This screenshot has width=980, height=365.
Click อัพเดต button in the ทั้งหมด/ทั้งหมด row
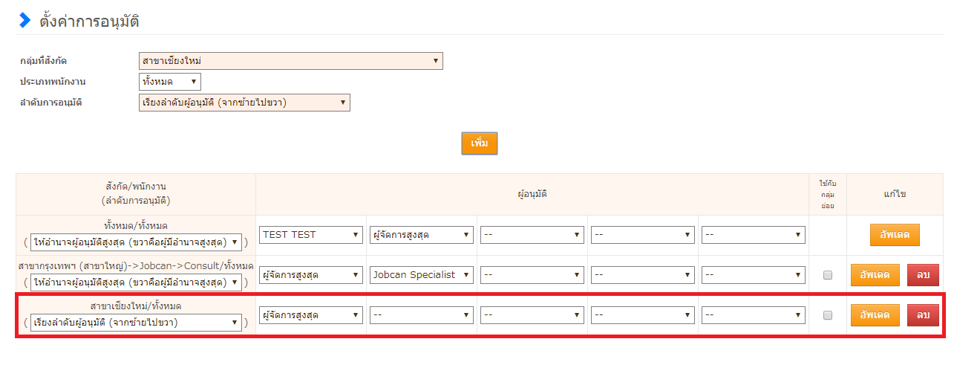click(895, 235)
